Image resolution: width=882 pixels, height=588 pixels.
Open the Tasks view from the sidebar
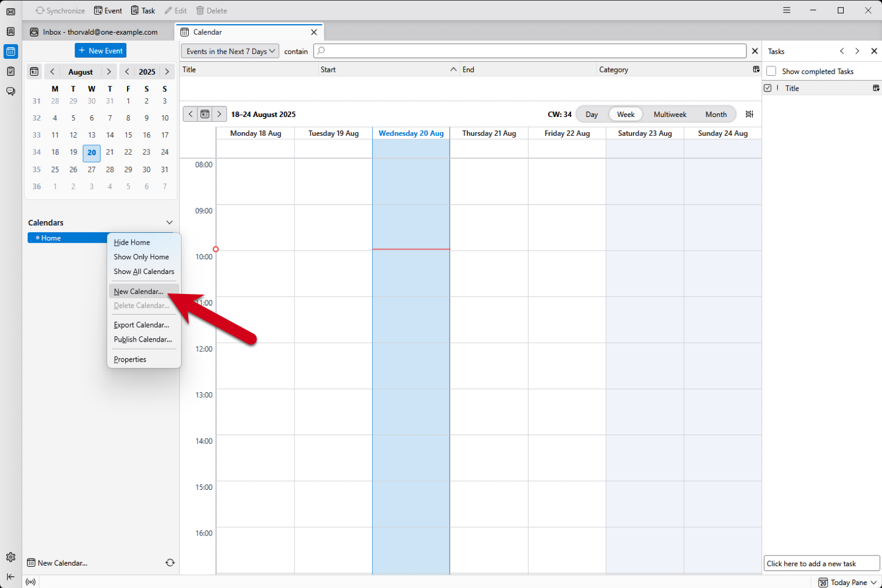pyautogui.click(x=11, y=71)
